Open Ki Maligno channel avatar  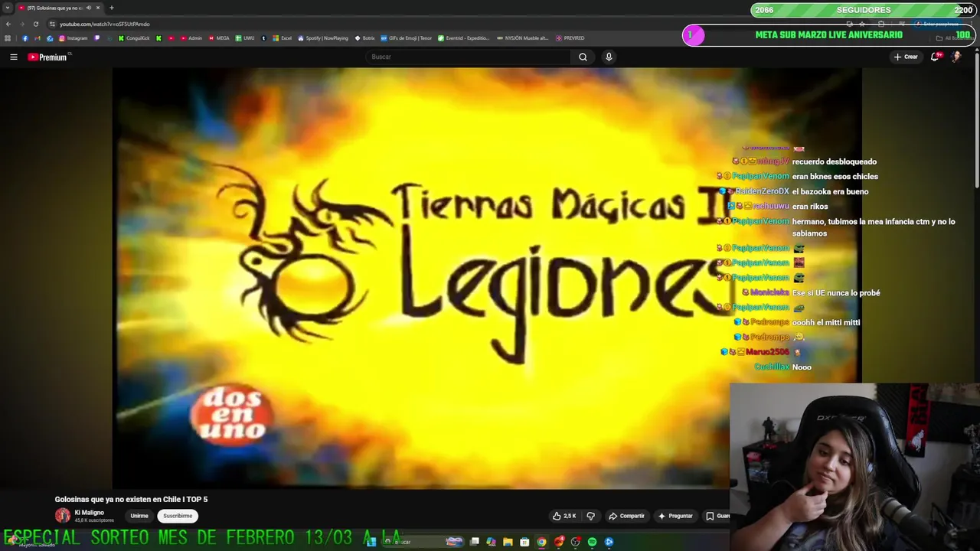(x=62, y=516)
